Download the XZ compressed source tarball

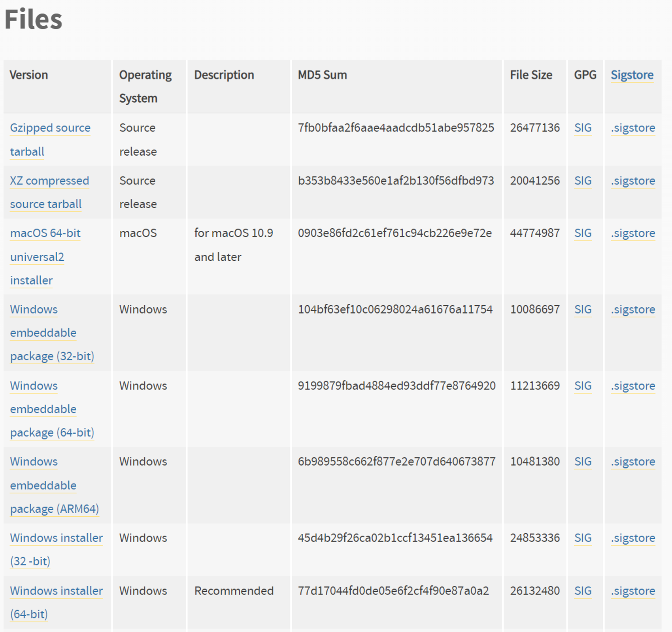49,192
